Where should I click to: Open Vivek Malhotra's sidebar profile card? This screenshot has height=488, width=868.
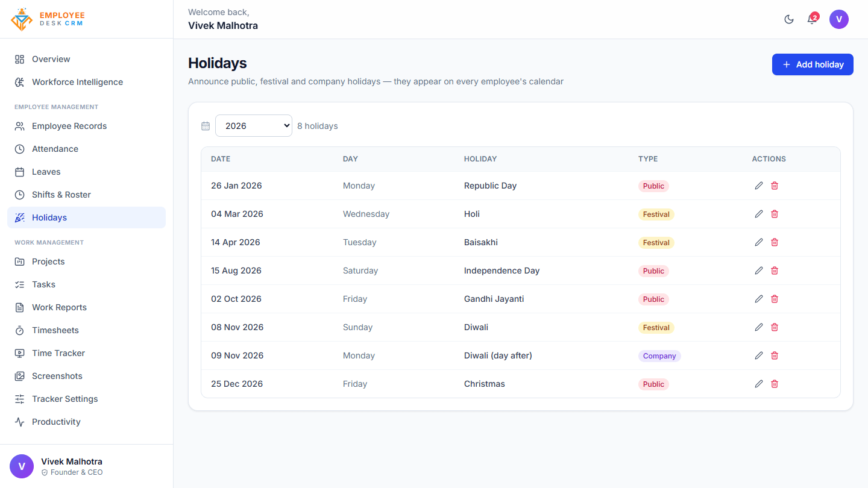pos(86,466)
